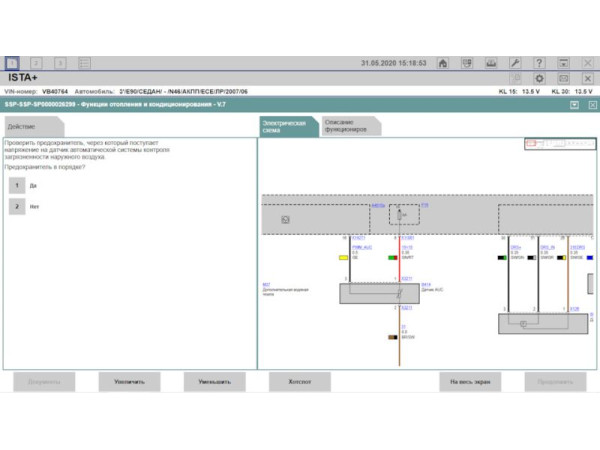Click the vehicle icon in top toolbar
This screenshot has height=450, width=600.
[x=491, y=62]
